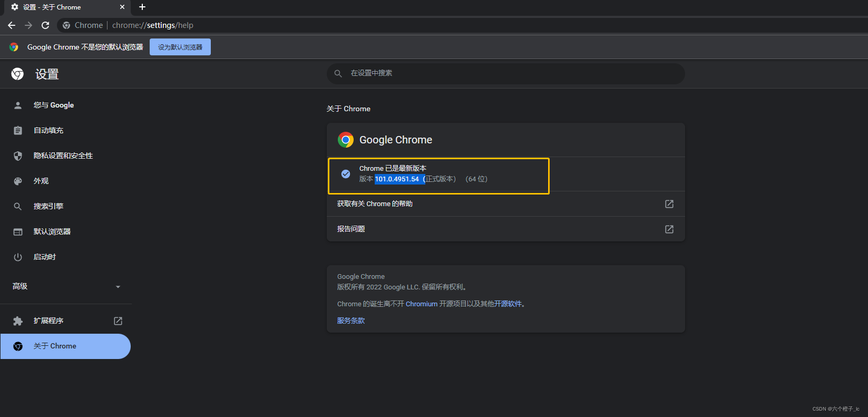Click the external link icon beside 扩展程序
Screen dimensions: 868x417
pos(118,321)
